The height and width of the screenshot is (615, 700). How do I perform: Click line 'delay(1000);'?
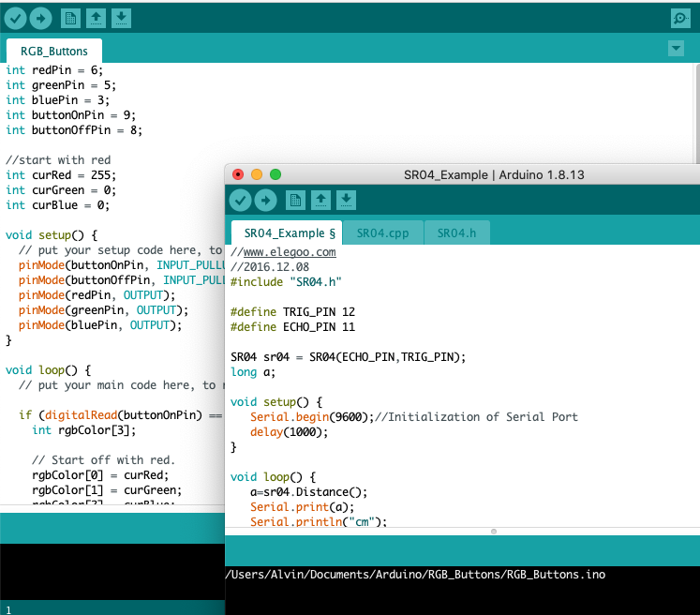pos(289,432)
